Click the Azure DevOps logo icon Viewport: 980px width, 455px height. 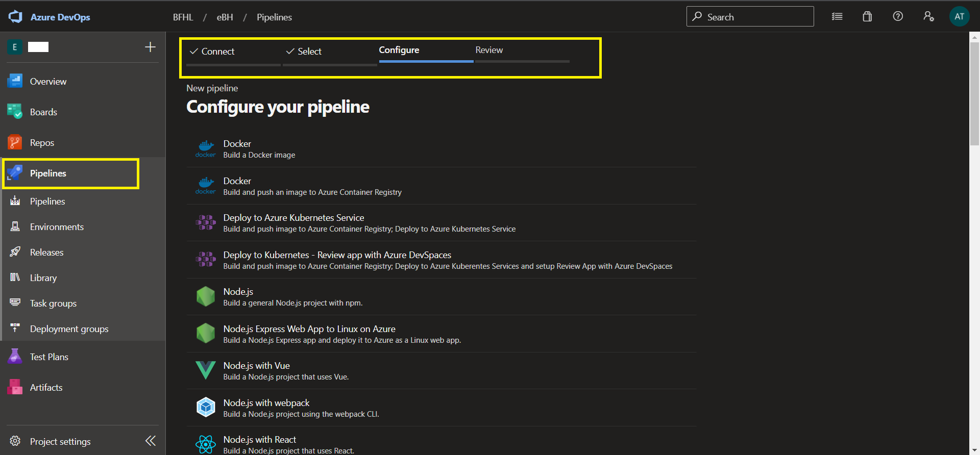pos(16,17)
